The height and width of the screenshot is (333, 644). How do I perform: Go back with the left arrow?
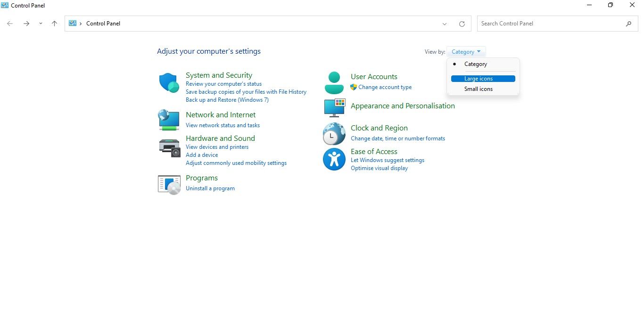tap(10, 24)
